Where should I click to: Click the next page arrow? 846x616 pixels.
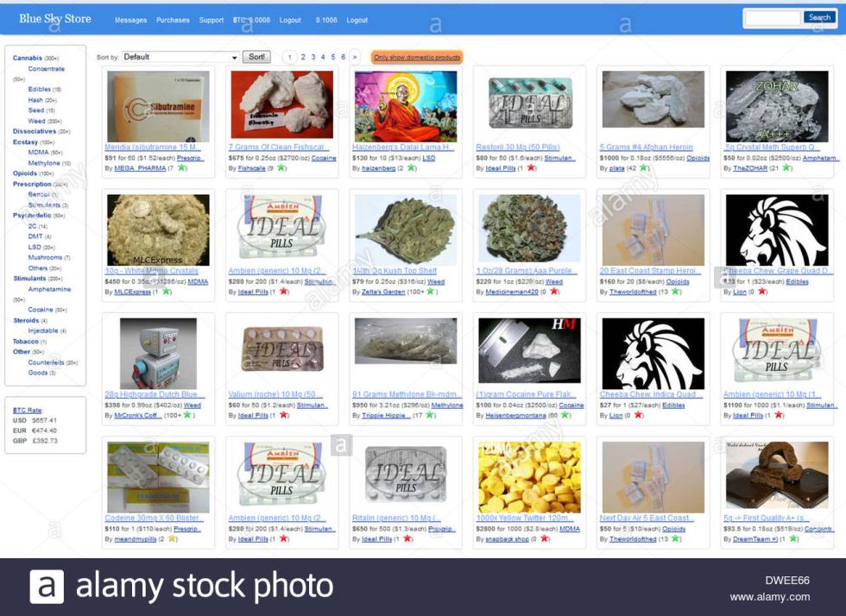[355, 57]
